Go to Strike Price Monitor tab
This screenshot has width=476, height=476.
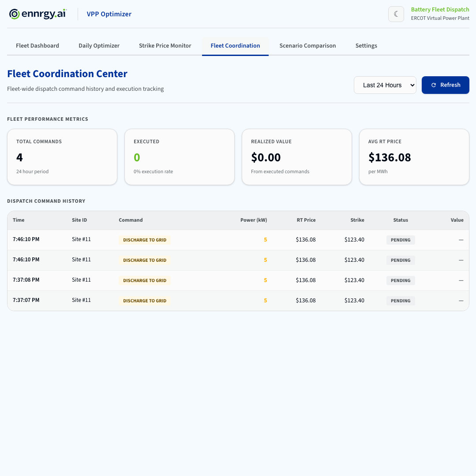[x=165, y=46]
